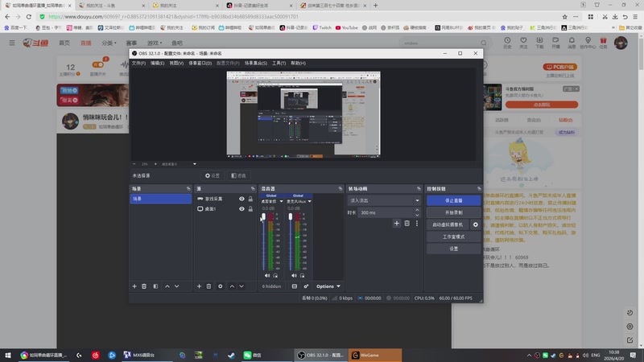The width and height of the screenshot is (644, 362).
Task: Move the source down in the Sources list
Action: click(242, 286)
